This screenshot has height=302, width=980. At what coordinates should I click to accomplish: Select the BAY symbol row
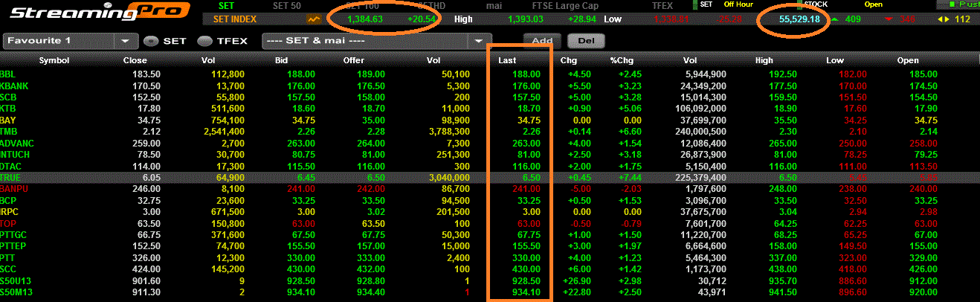[x=490, y=120]
